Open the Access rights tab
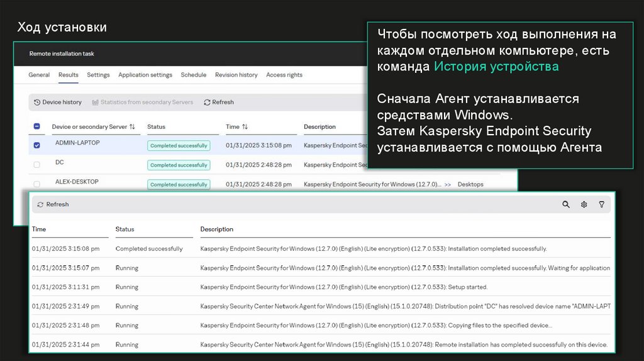The width and height of the screenshot is (644, 361). (x=284, y=75)
